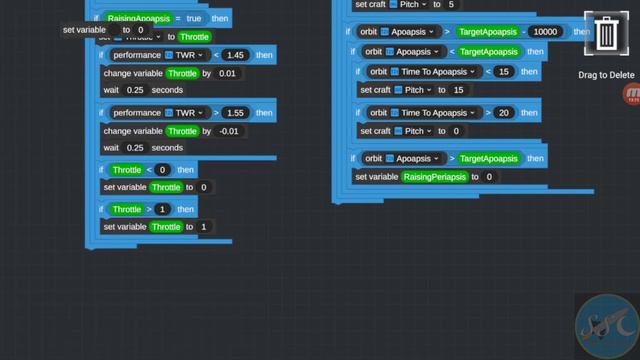Select the Throttle variable in 'set variable Throttle to 1'
The image size is (640, 360).
(x=166, y=227)
